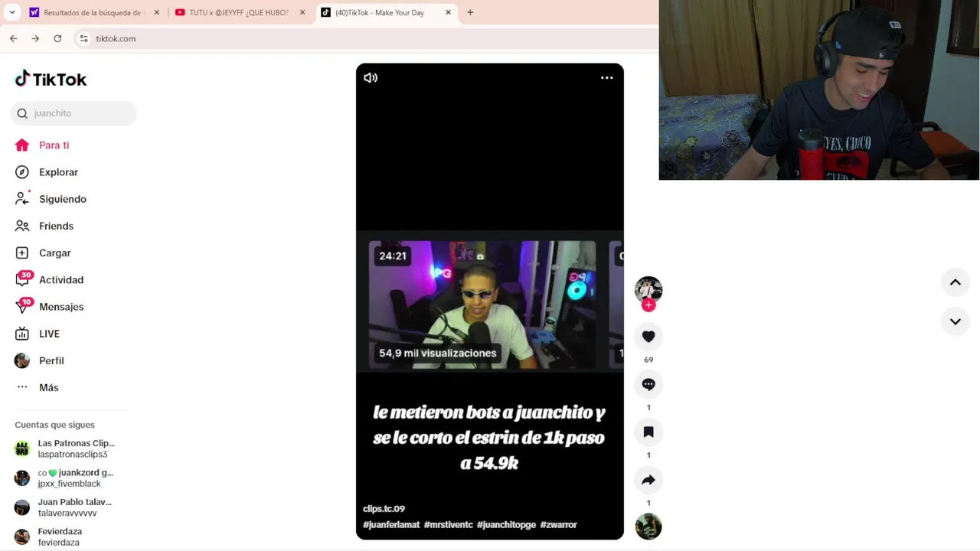Save video with bookmark icon
This screenshot has height=551, width=980.
648,432
